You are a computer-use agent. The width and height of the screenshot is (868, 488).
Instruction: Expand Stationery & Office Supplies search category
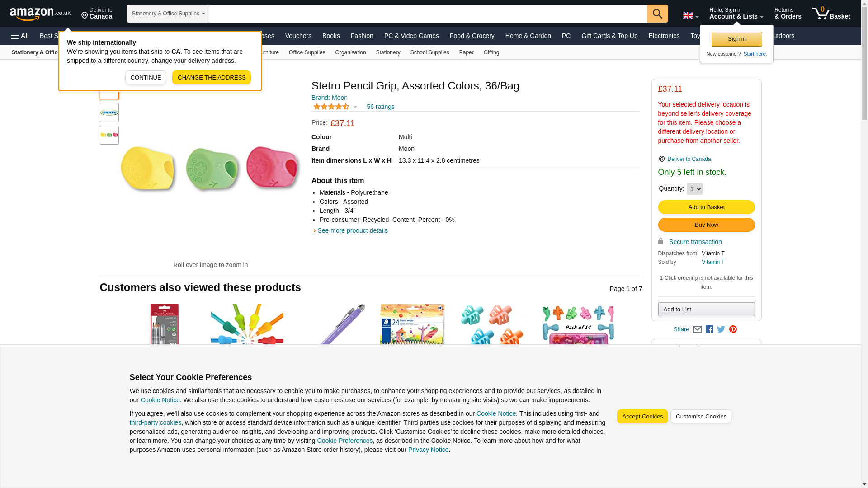pyautogui.click(x=168, y=14)
